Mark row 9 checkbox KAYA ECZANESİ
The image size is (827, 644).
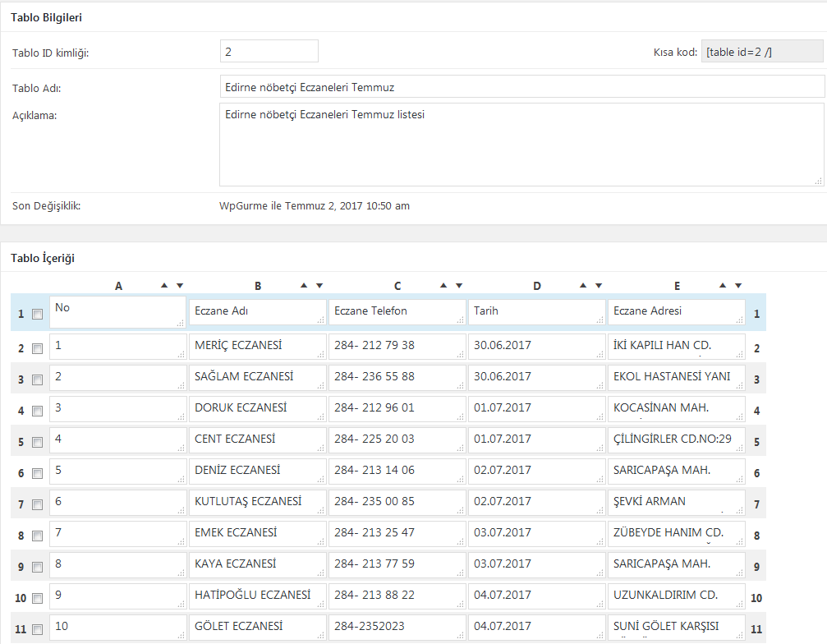coord(38,567)
